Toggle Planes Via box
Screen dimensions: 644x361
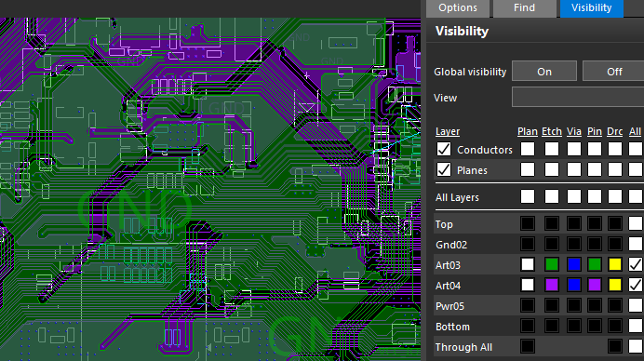(x=574, y=169)
